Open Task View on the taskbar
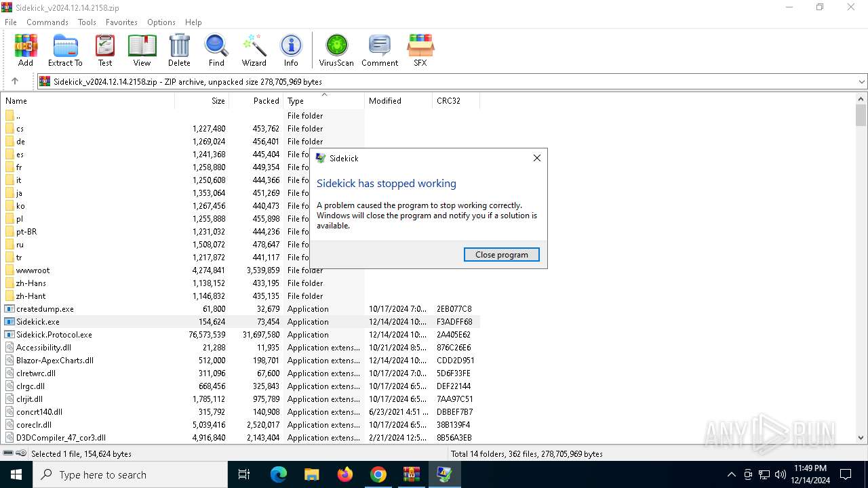The height and width of the screenshot is (488, 868). click(x=244, y=474)
